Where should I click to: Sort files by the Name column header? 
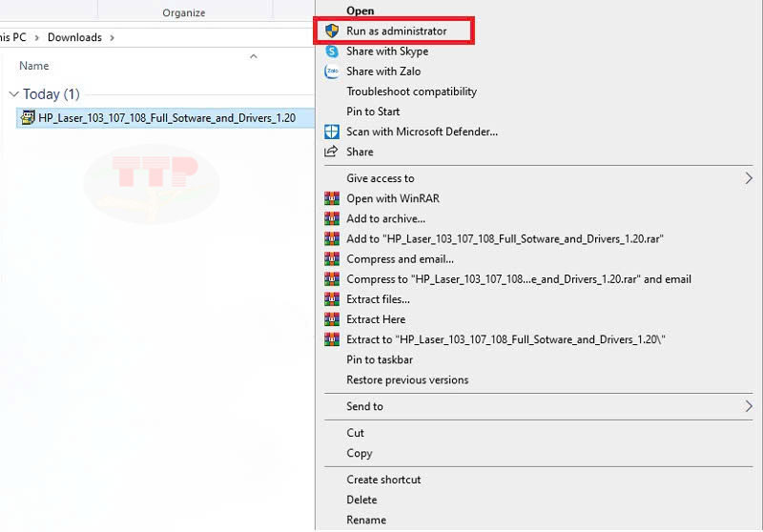tap(34, 66)
